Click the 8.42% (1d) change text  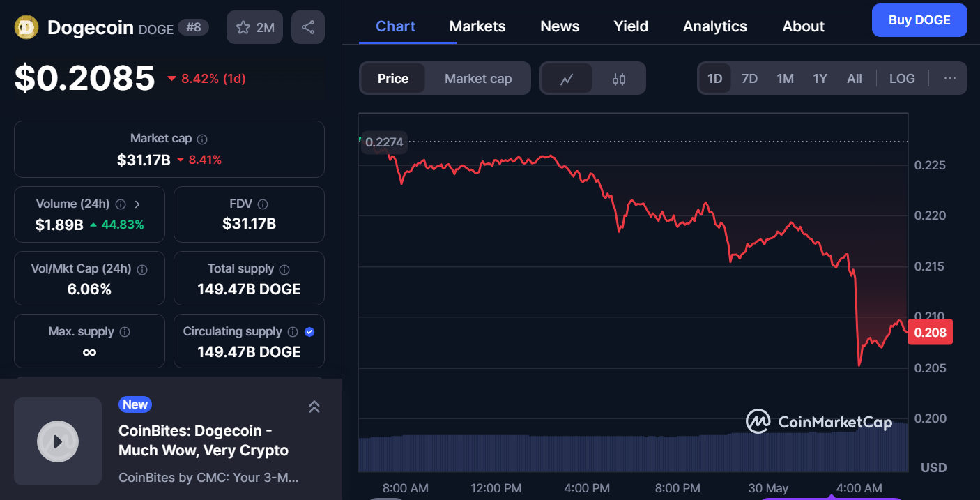point(213,79)
